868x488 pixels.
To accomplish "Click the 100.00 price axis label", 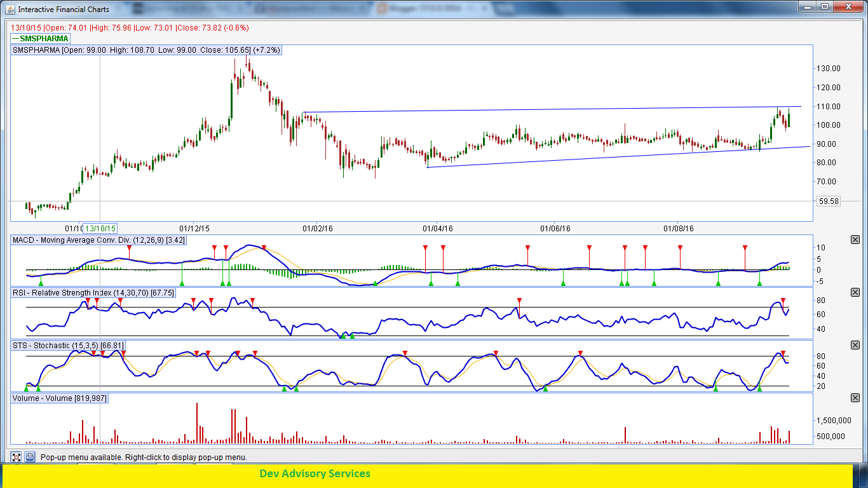I will pyautogui.click(x=829, y=125).
